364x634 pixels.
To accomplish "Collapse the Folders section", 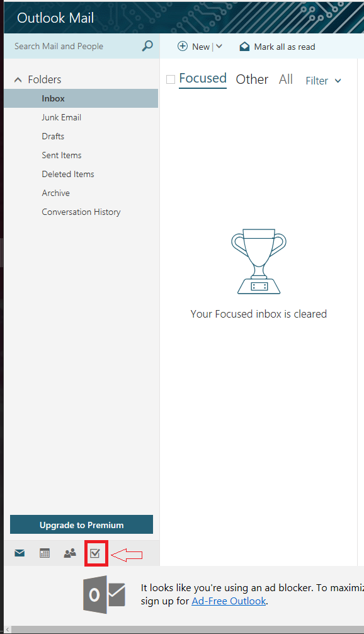I will pos(18,79).
